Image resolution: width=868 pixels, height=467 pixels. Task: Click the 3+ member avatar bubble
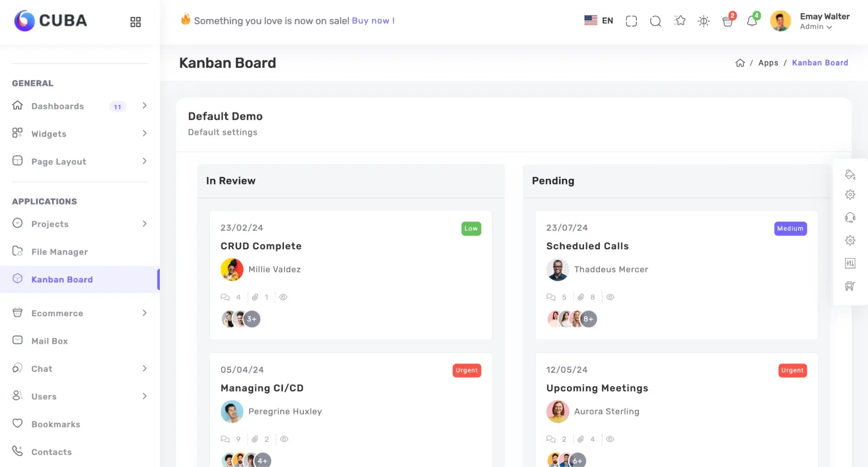(252, 319)
